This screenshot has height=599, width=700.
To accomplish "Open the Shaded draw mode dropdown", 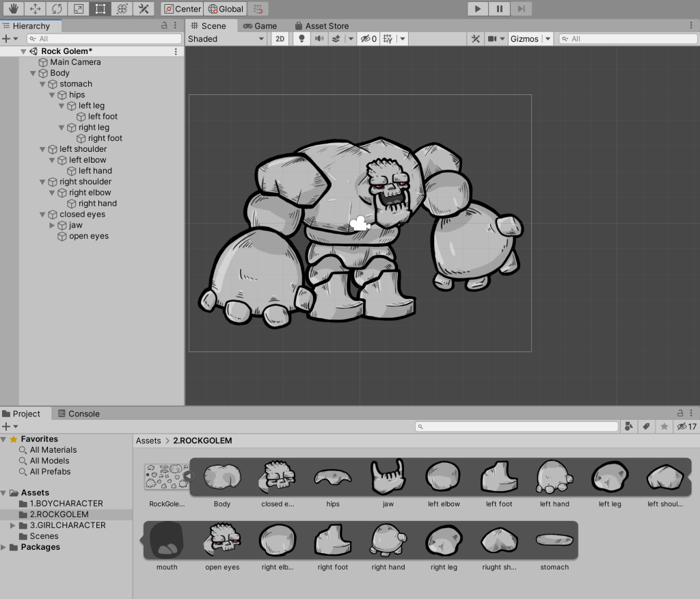I will 226,39.
